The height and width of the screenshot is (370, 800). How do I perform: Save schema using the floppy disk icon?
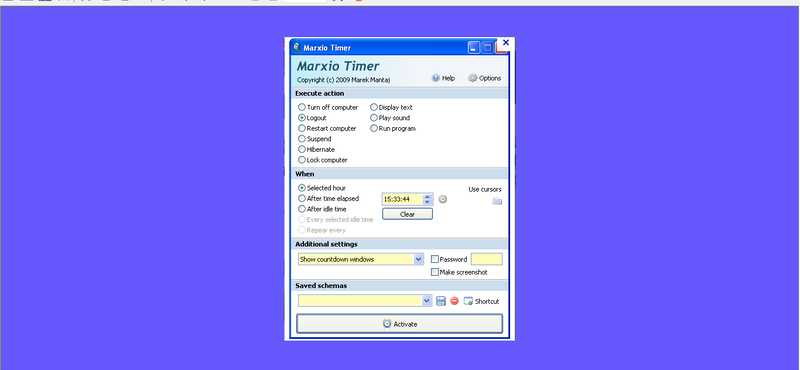[441, 301]
